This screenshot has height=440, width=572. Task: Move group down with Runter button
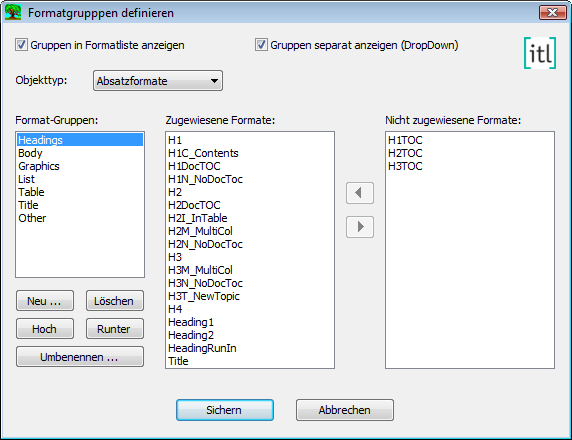click(115, 329)
